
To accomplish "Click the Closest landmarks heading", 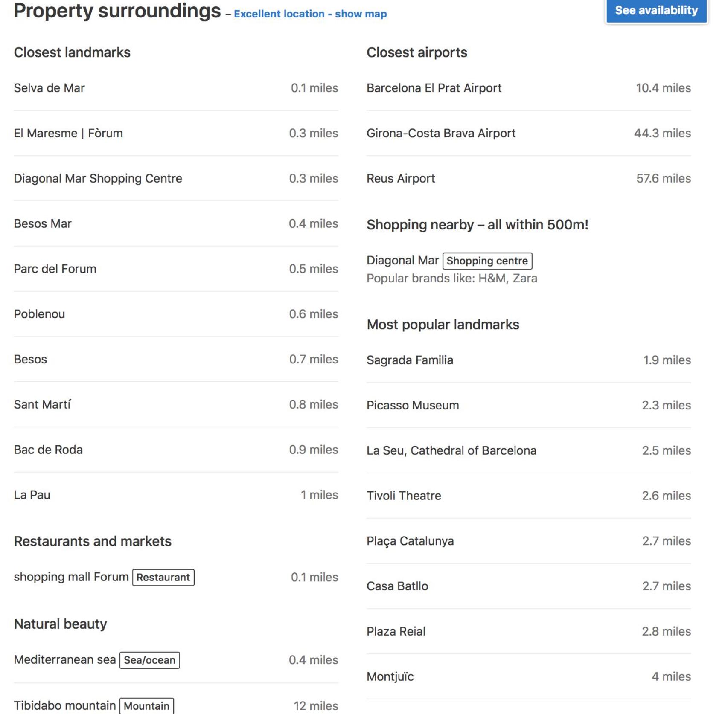I will 72,52.
